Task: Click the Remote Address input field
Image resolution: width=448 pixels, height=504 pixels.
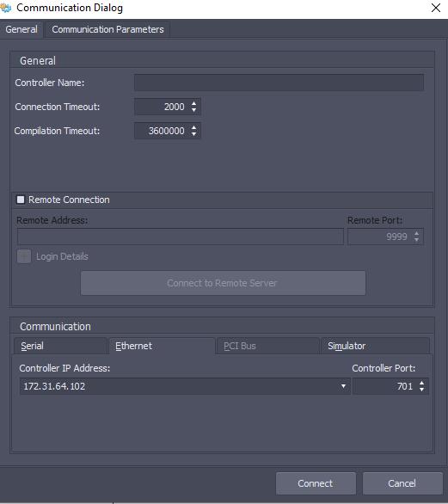Action: 181,237
